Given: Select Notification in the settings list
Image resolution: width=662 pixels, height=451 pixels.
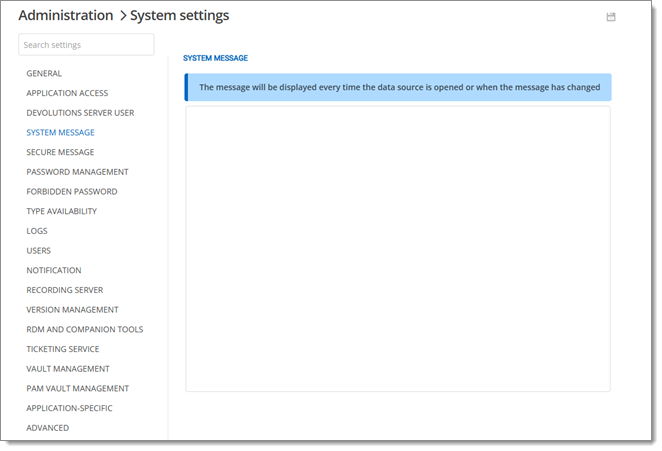Looking at the screenshot, I should point(54,270).
